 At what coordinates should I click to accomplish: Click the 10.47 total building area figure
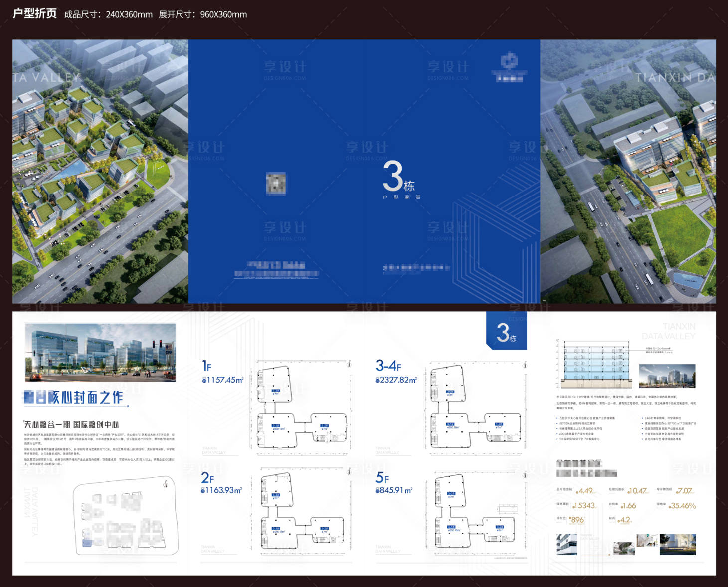pos(638,491)
